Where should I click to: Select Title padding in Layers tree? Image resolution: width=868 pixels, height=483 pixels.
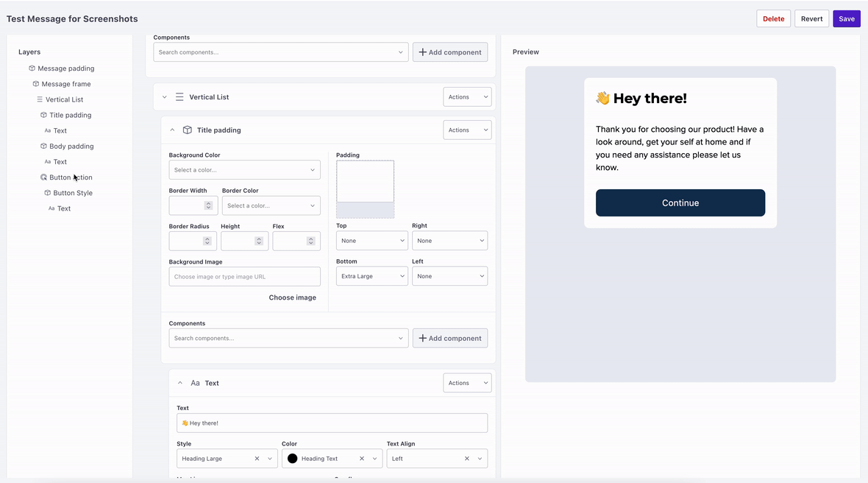71,115
